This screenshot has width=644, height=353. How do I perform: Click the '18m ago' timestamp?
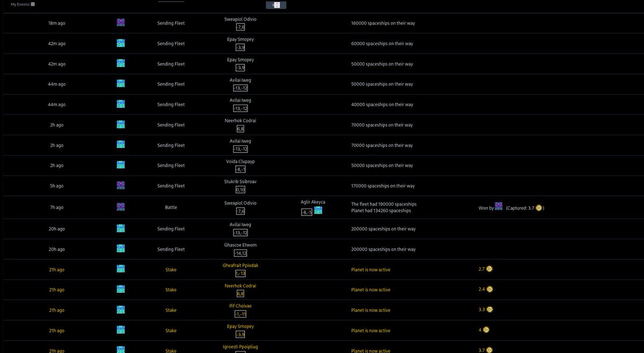point(56,23)
